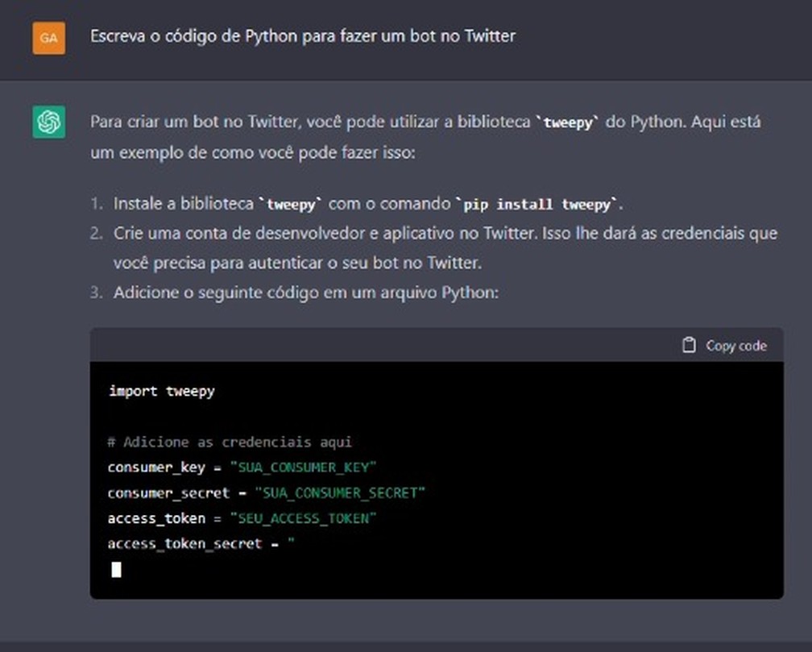Click the white typing cursor block
Image resolution: width=812 pixels, height=652 pixels.
coord(117,570)
